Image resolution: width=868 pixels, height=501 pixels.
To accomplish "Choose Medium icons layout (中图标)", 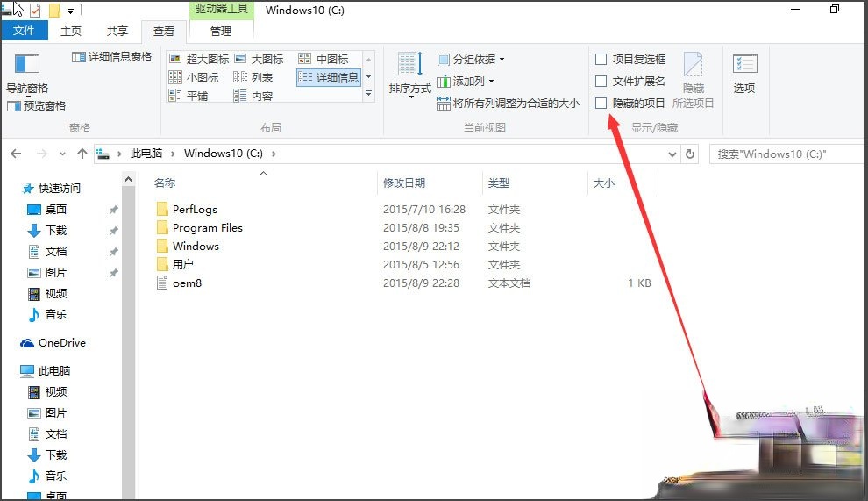I will click(x=324, y=59).
